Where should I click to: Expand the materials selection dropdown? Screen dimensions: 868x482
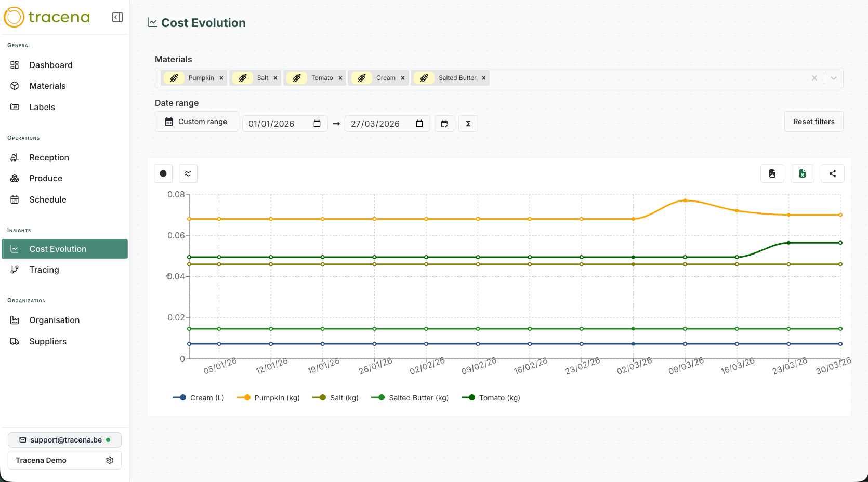coord(833,78)
